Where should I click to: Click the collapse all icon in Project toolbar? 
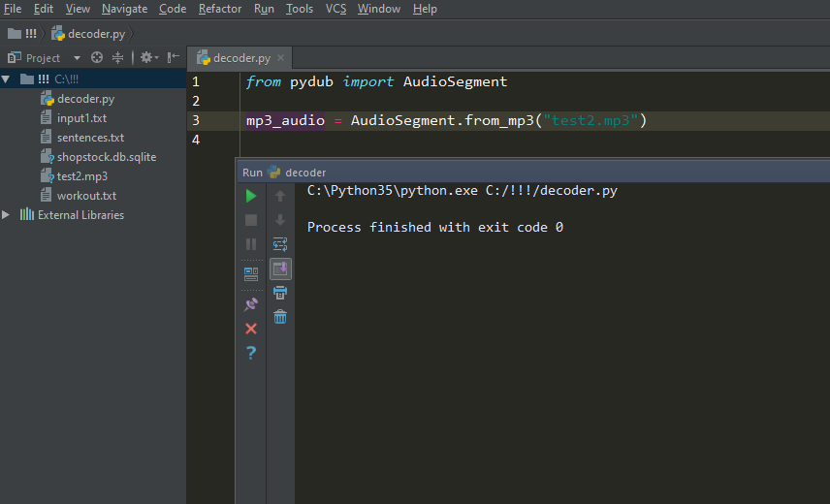(118, 58)
